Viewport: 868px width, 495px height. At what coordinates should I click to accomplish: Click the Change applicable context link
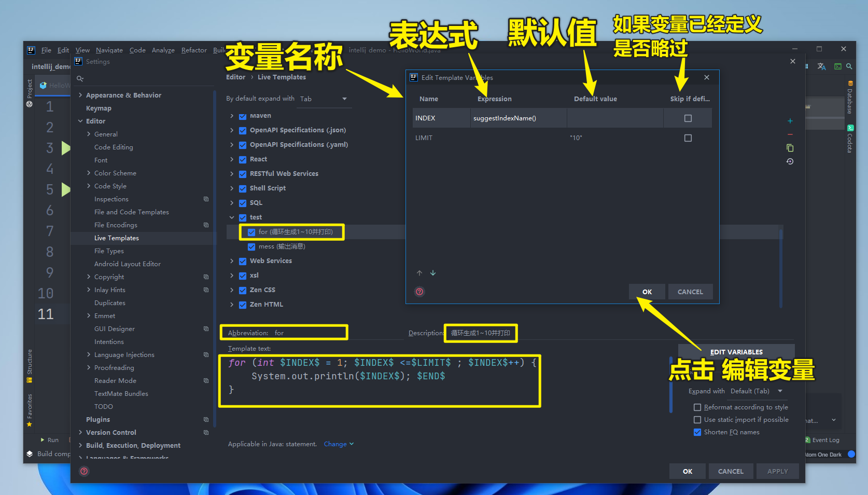click(339, 444)
